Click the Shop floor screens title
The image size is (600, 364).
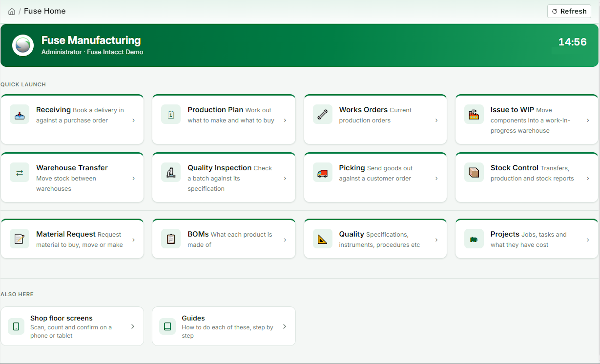(61, 318)
